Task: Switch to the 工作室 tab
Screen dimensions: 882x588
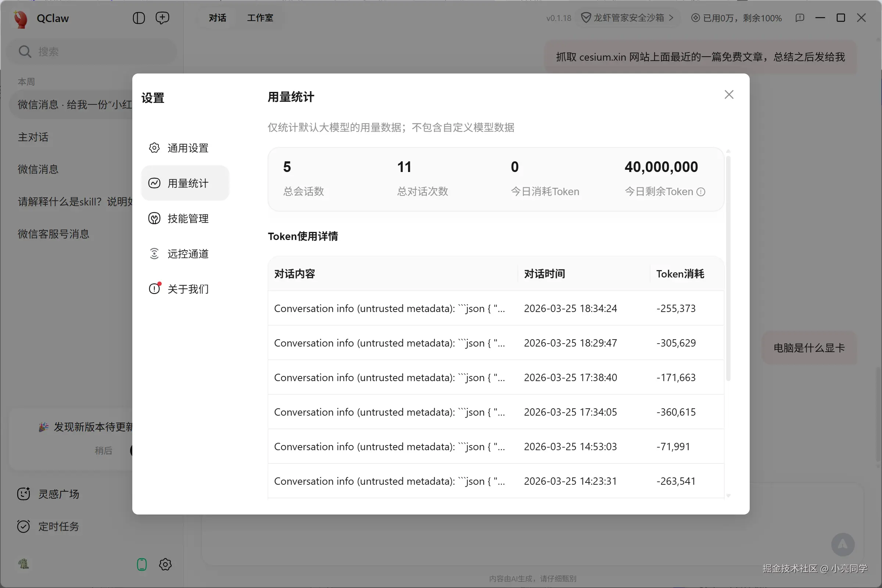Action: tap(260, 18)
